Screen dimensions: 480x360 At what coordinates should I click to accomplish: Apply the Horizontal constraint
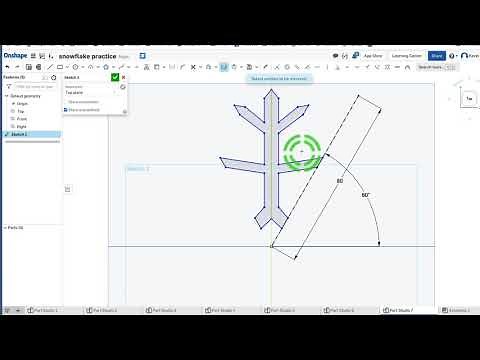(317, 67)
